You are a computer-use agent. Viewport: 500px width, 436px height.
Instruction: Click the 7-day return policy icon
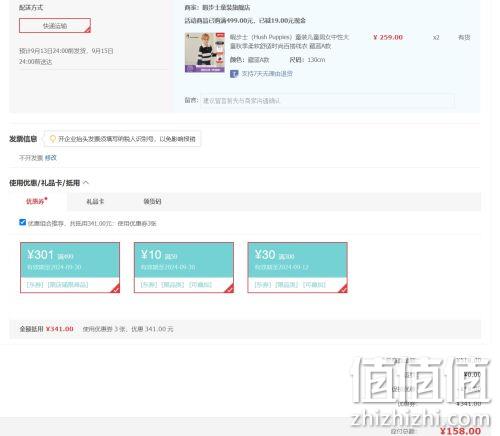pyautogui.click(x=234, y=74)
